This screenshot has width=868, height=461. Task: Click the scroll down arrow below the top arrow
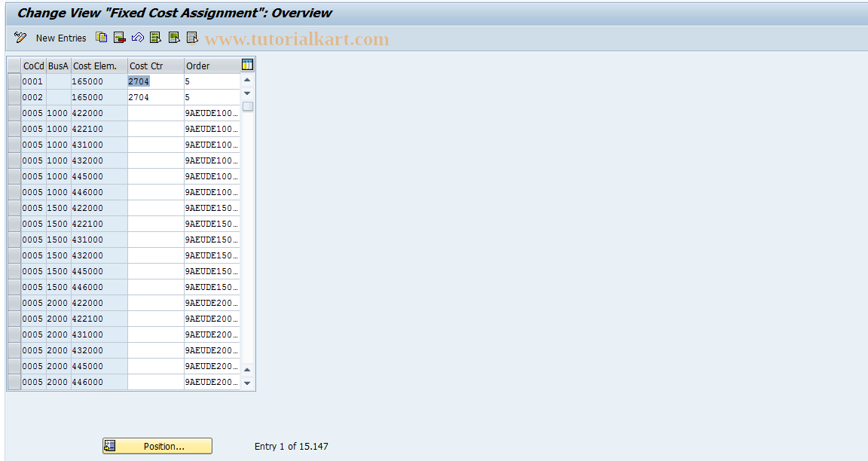coord(247,93)
